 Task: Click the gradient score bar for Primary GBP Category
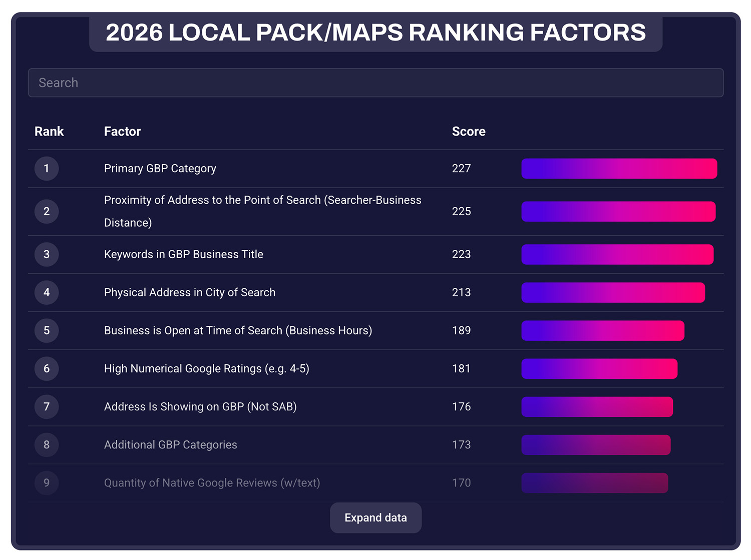coord(619,169)
